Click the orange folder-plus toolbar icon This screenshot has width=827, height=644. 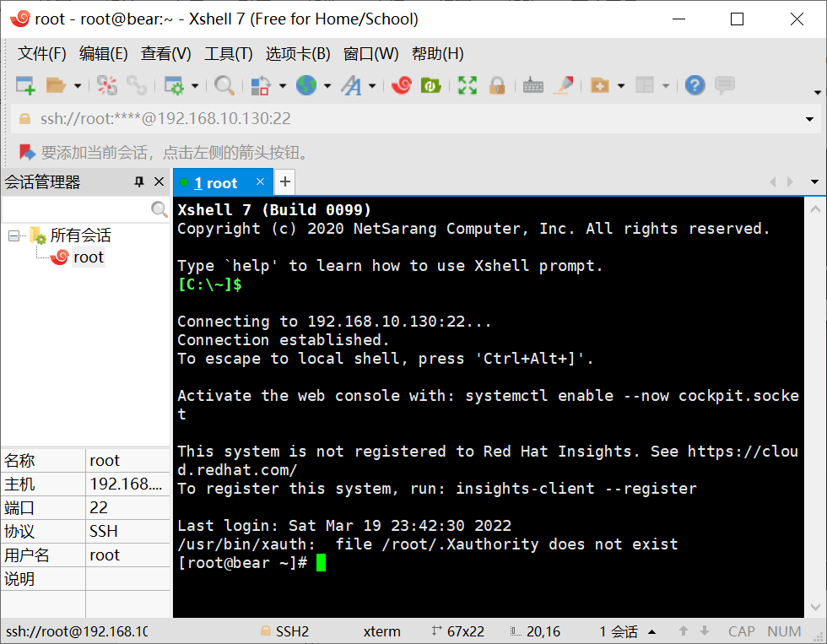pos(600,85)
